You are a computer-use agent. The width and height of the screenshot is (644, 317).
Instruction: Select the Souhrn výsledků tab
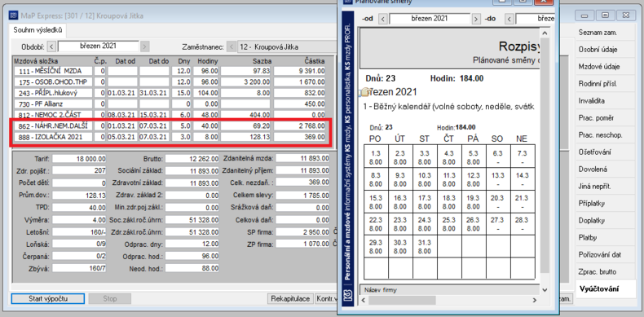(37, 30)
